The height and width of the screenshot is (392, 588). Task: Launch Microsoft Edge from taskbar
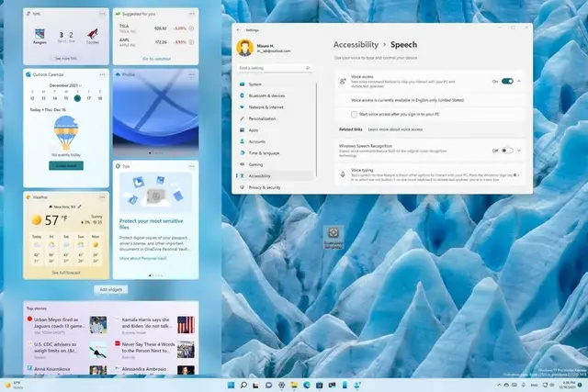click(307, 385)
